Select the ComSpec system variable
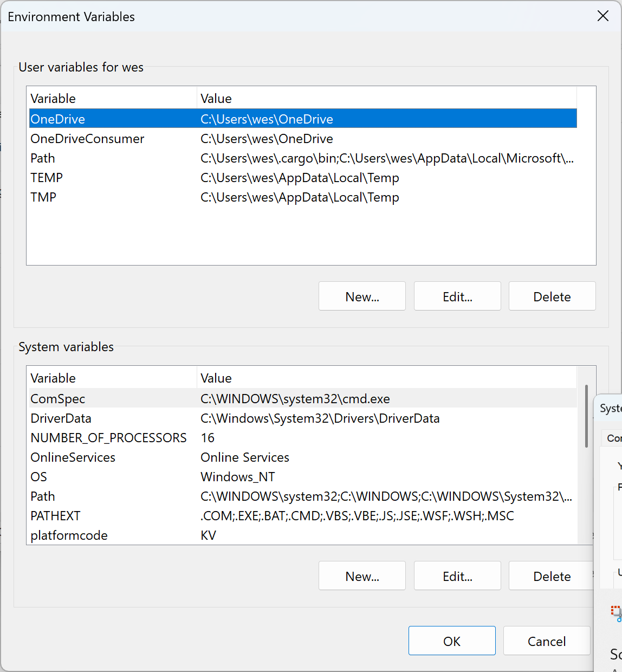Image resolution: width=622 pixels, height=672 pixels. click(x=303, y=398)
